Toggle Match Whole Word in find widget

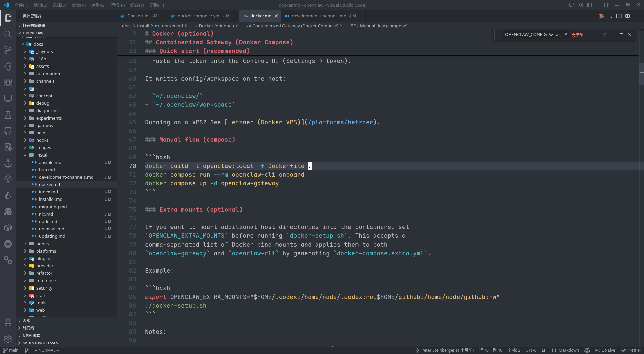(x=558, y=35)
